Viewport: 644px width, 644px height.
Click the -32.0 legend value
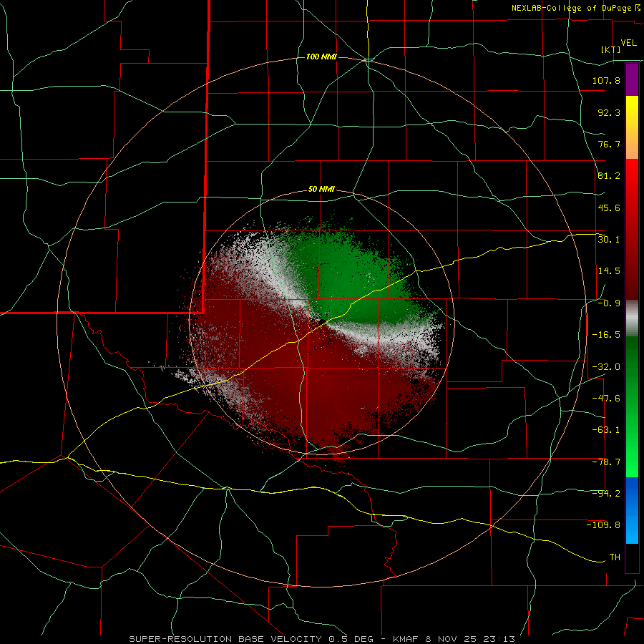[x=606, y=367]
